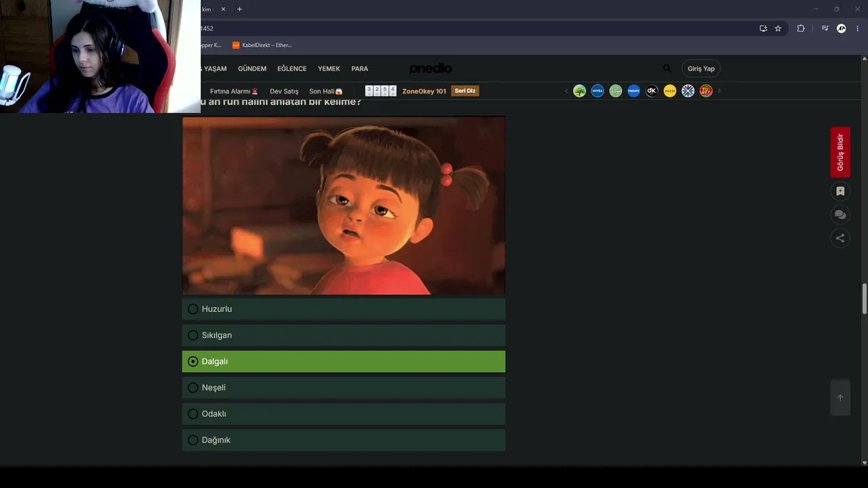868x488 pixels.
Task: Click the Nivea brand logo
Action: coord(597,91)
